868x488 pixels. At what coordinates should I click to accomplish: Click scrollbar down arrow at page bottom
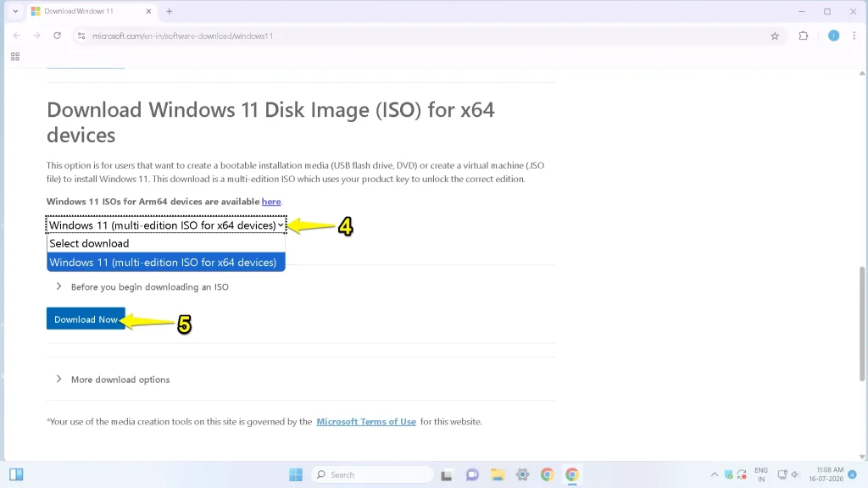[862, 457]
